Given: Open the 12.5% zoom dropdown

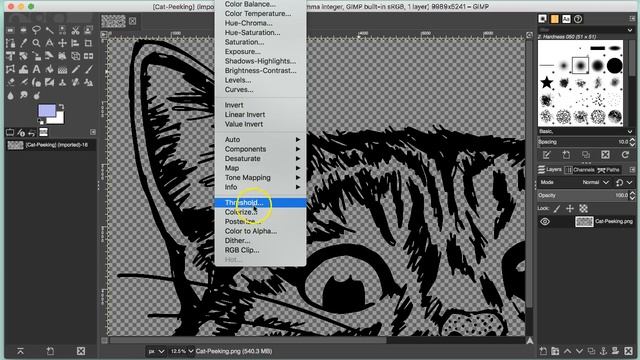Looking at the screenshot, I should (182, 351).
